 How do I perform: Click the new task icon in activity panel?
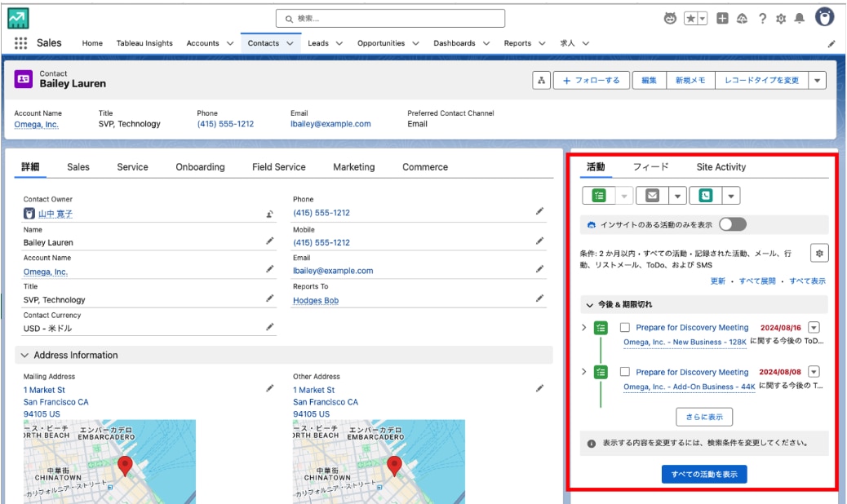click(599, 196)
